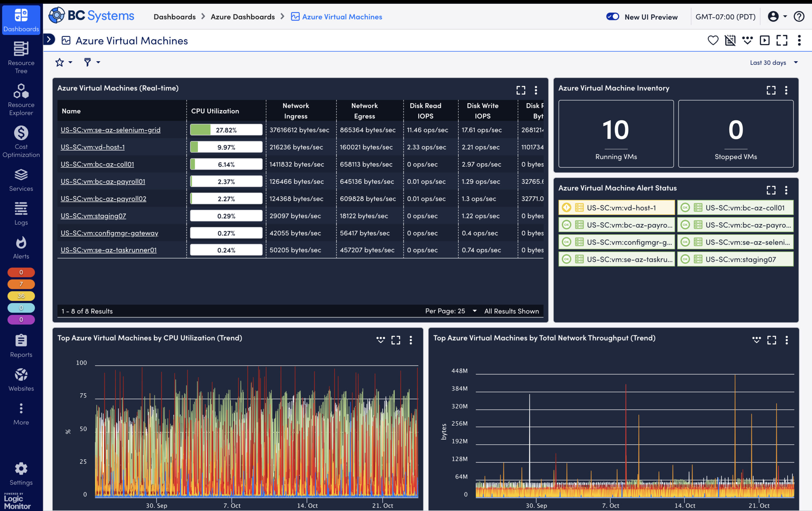812x511 pixels.
Task: Expand the Alert Status widget fullscreen
Action: point(771,190)
